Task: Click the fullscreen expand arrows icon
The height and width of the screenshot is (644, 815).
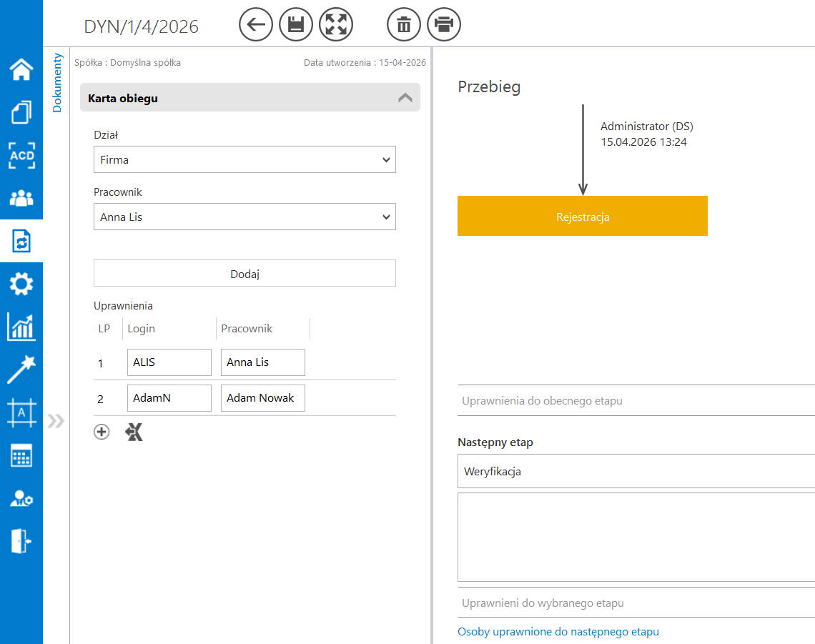Action: [335, 25]
